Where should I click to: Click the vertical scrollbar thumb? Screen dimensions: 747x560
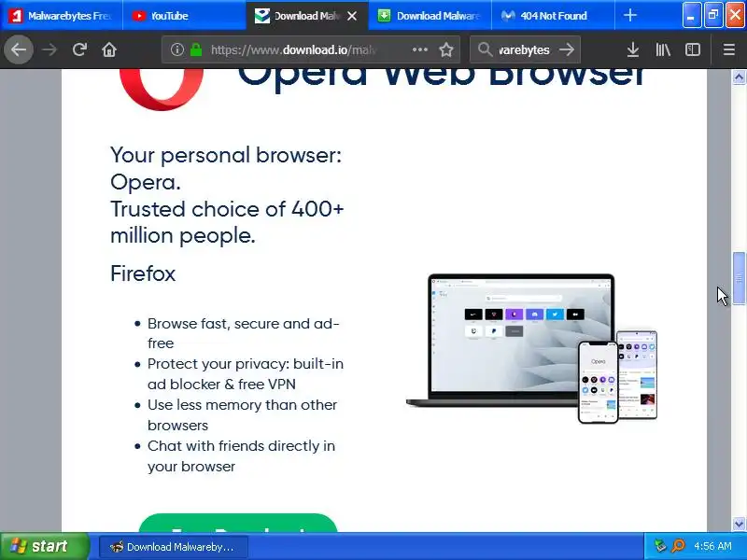tap(739, 278)
